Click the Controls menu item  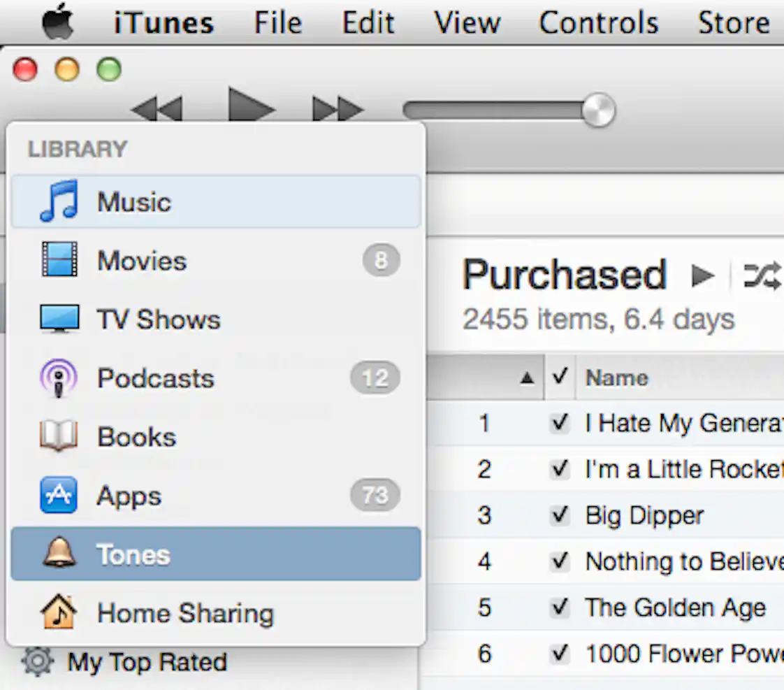click(598, 22)
